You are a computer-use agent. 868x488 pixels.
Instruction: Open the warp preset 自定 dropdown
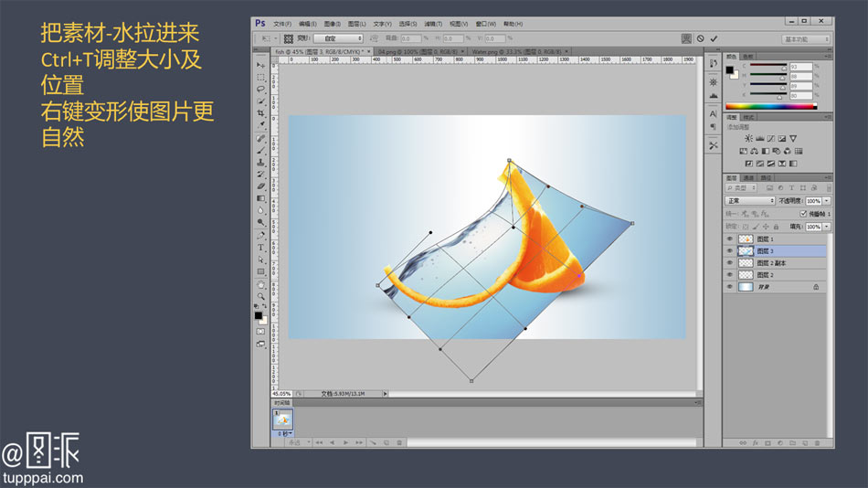point(338,38)
